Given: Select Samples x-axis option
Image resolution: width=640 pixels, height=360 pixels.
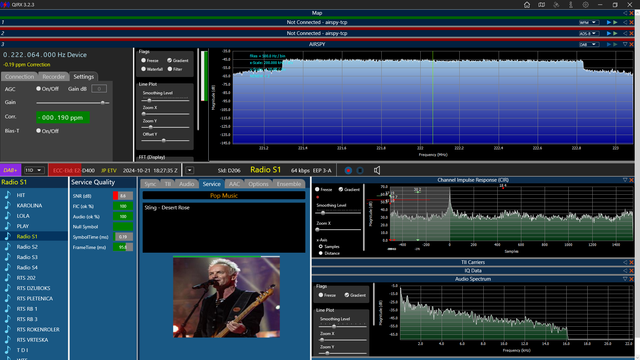Looking at the screenshot, I should pyautogui.click(x=320, y=247).
